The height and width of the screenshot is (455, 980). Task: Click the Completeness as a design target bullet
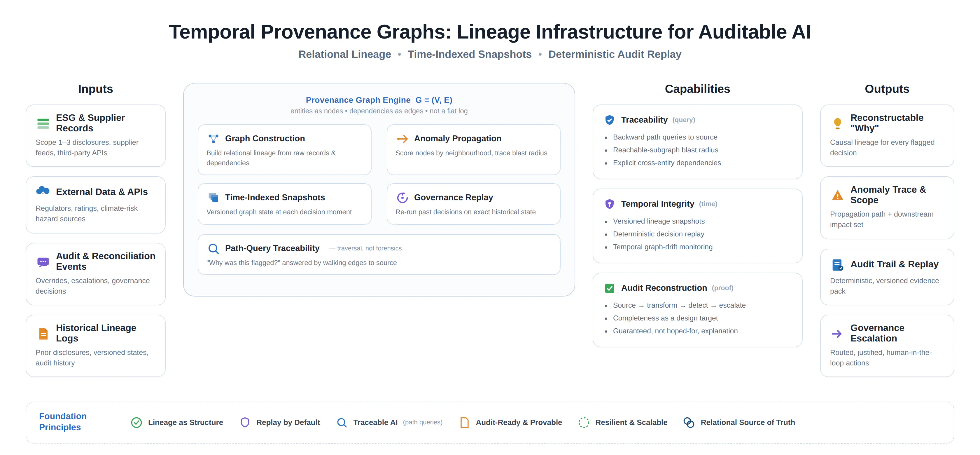point(665,318)
